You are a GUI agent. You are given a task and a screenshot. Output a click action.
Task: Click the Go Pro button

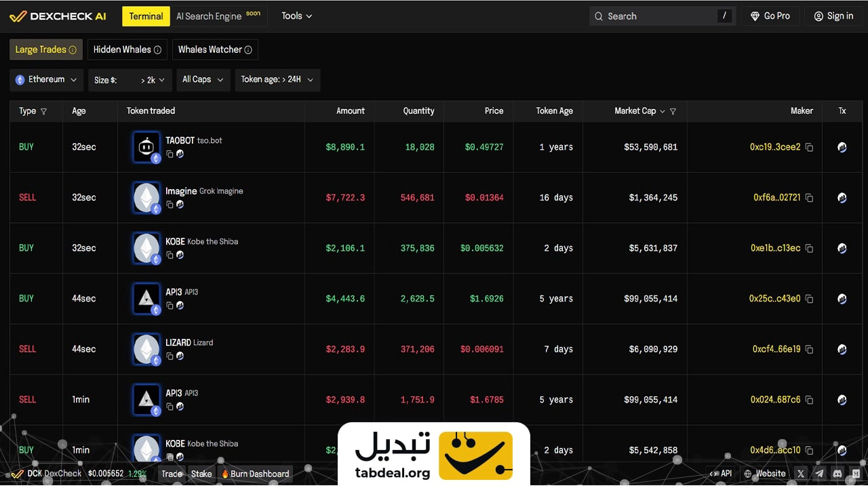click(770, 16)
